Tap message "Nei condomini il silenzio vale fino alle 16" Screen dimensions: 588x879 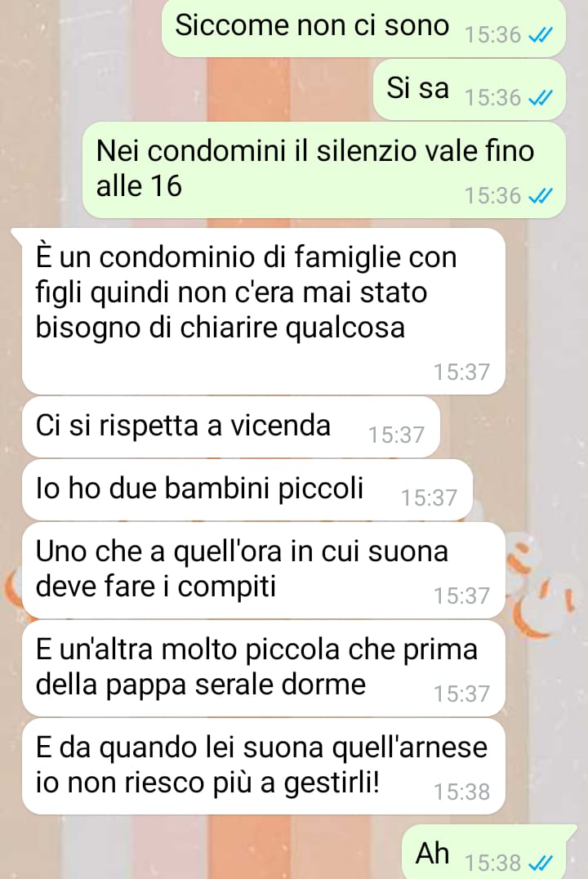click(x=324, y=170)
